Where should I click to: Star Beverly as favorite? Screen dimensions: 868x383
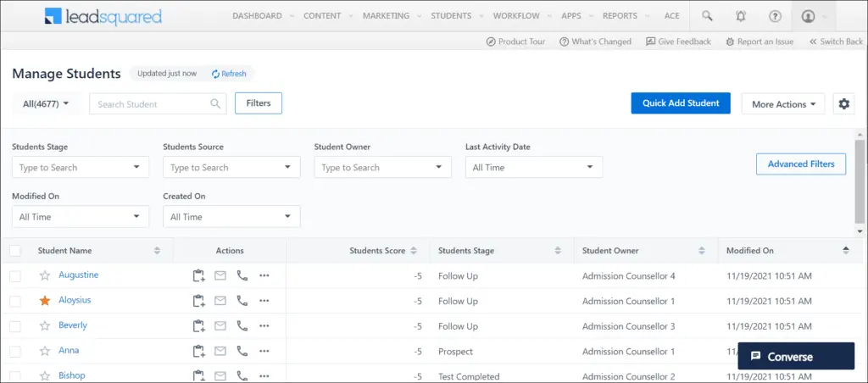(x=45, y=325)
